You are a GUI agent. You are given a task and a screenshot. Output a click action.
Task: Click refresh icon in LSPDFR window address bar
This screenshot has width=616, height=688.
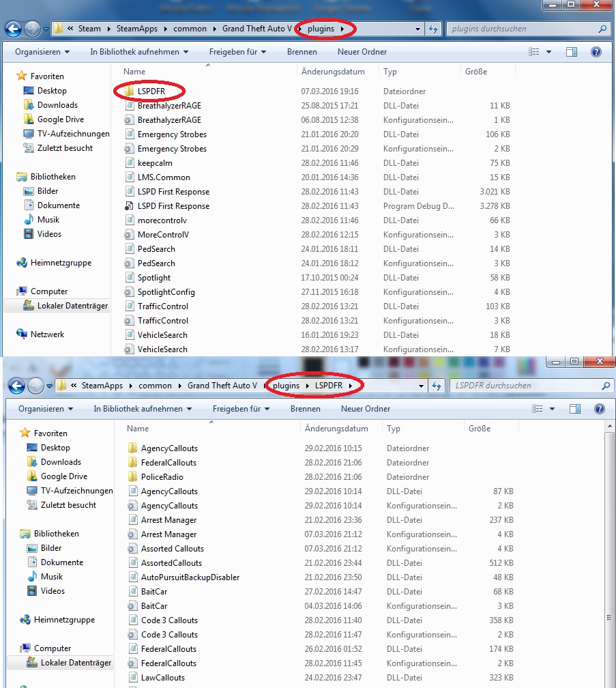(437, 386)
